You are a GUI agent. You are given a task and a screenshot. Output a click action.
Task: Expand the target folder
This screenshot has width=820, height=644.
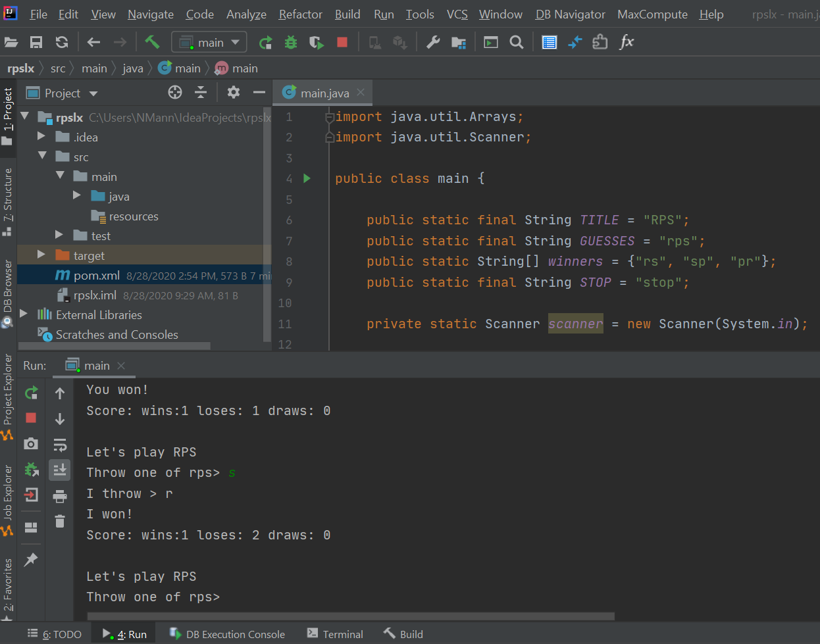[41, 255]
